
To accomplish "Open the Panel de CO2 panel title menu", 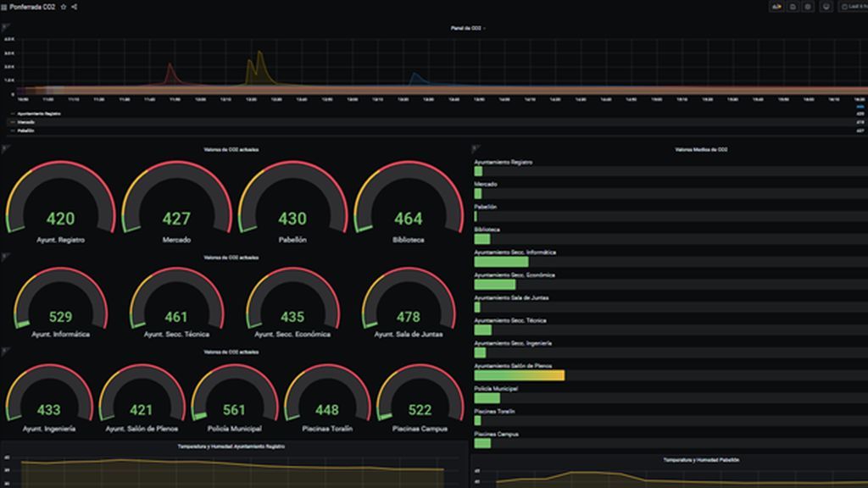I will tap(467, 28).
